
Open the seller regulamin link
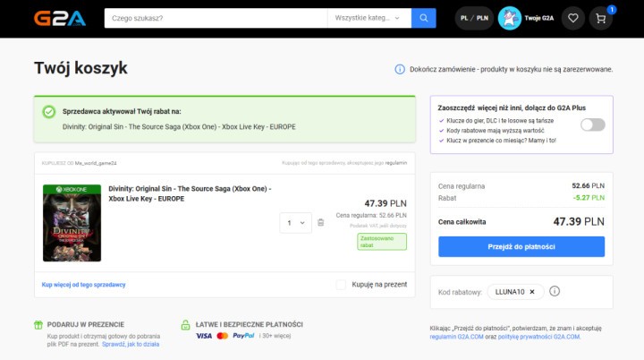click(396, 163)
